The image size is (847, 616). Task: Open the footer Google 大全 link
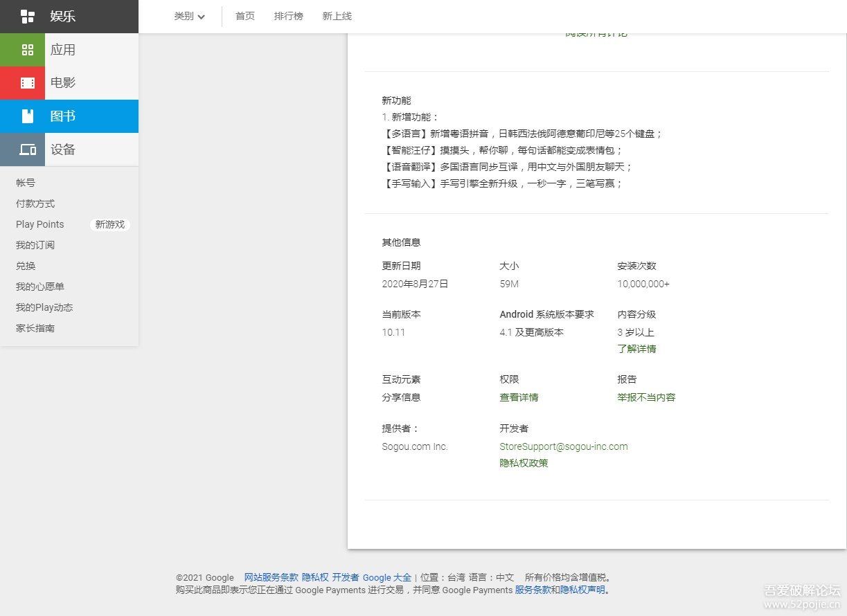(387, 577)
